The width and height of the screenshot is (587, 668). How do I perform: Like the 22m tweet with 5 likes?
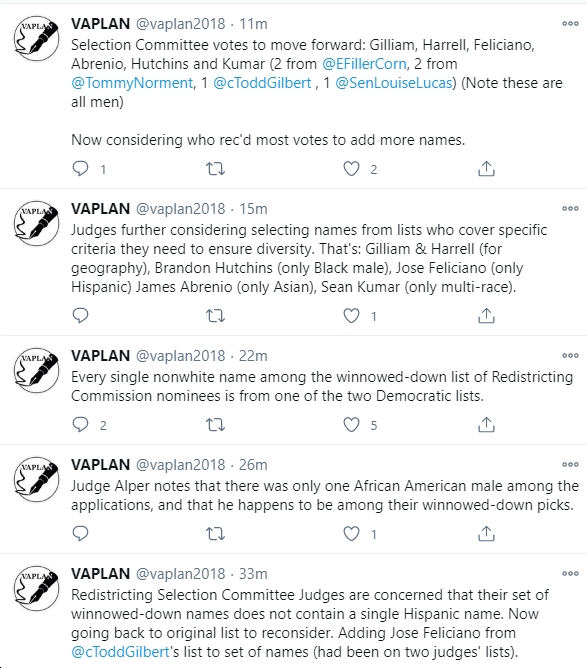pyautogui.click(x=351, y=425)
